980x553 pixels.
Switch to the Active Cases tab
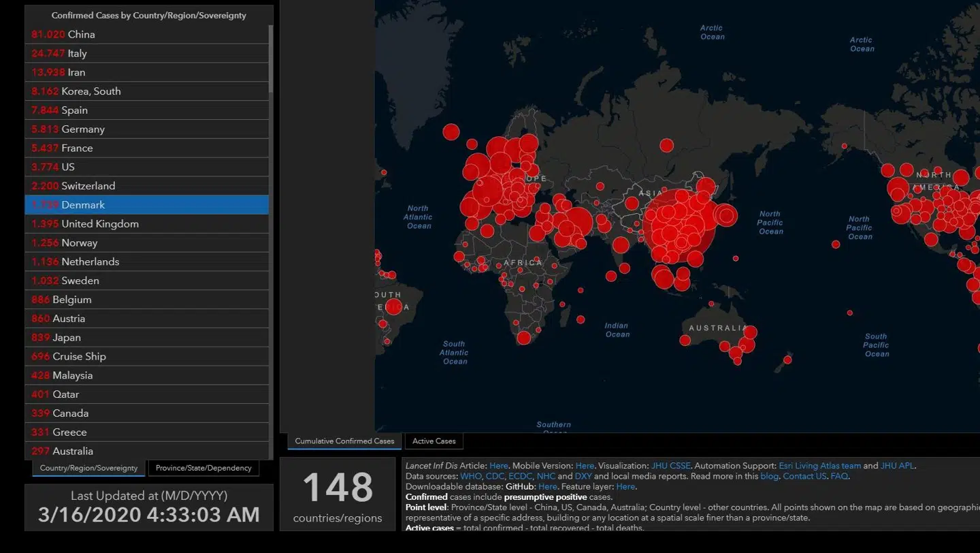click(x=434, y=441)
